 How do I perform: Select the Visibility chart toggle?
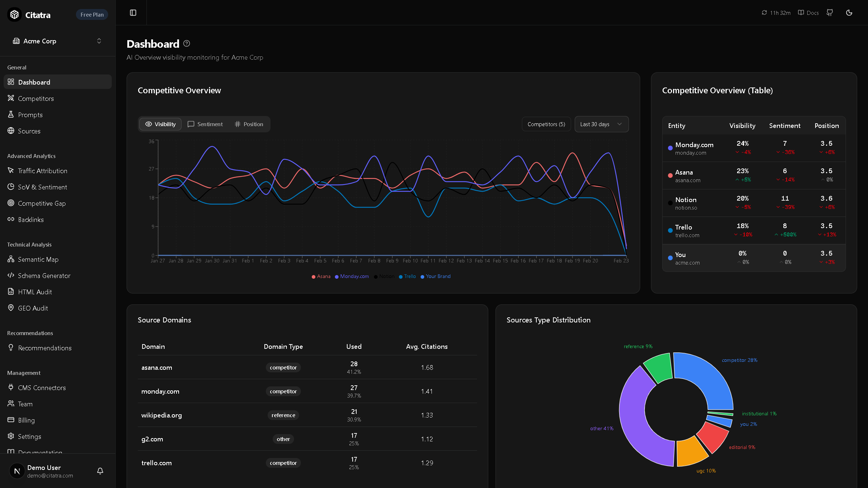(x=161, y=124)
